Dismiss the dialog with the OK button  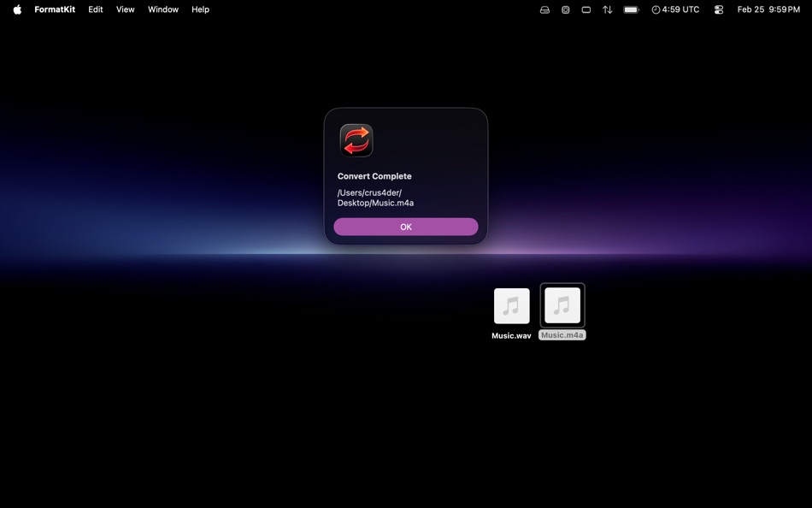(405, 226)
